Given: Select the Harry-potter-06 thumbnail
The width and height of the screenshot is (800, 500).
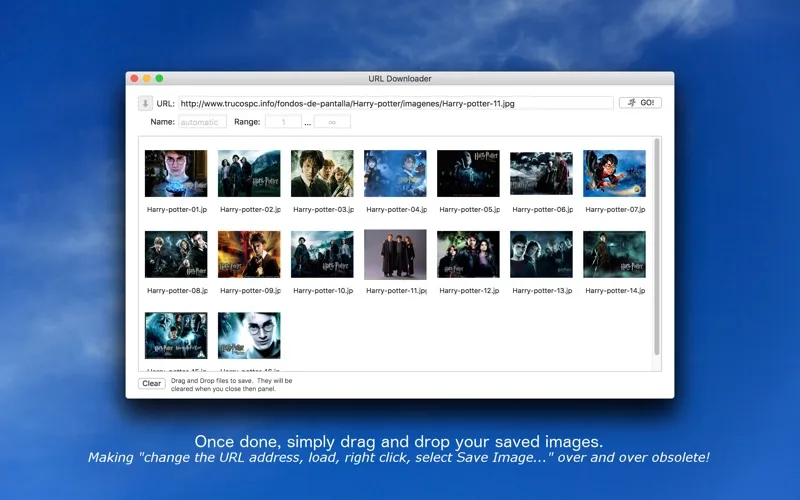Looking at the screenshot, I should coord(541,173).
